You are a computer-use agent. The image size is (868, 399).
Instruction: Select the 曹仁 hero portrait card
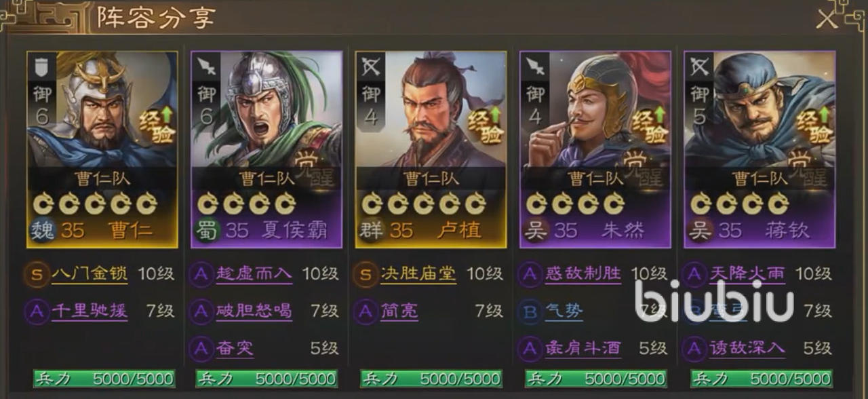102,149
